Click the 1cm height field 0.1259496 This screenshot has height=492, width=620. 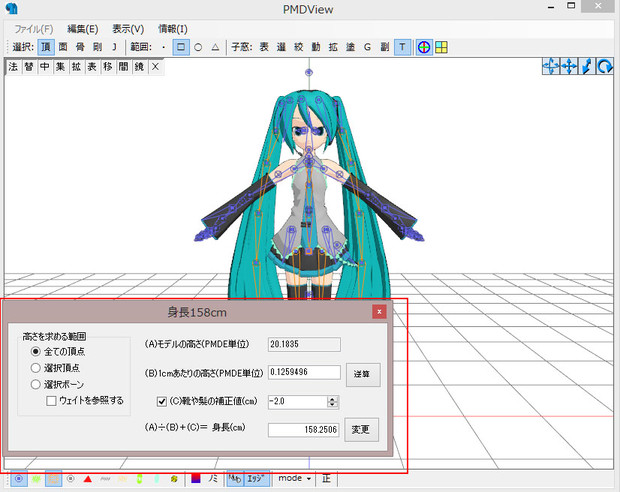tap(304, 372)
